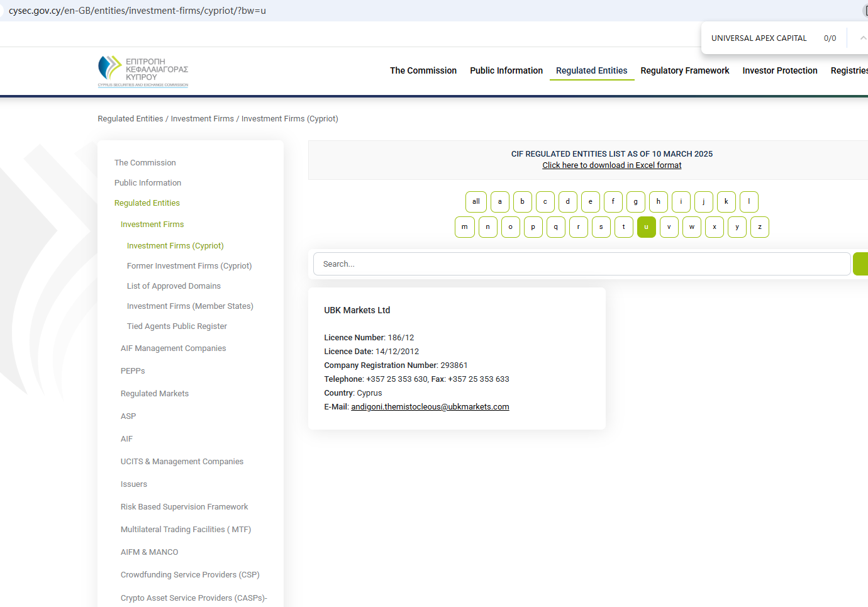Viewport: 868px width, 607px height.
Task: Filter firms by letter n
Action: pyautogui.click(x=488, y=227)
